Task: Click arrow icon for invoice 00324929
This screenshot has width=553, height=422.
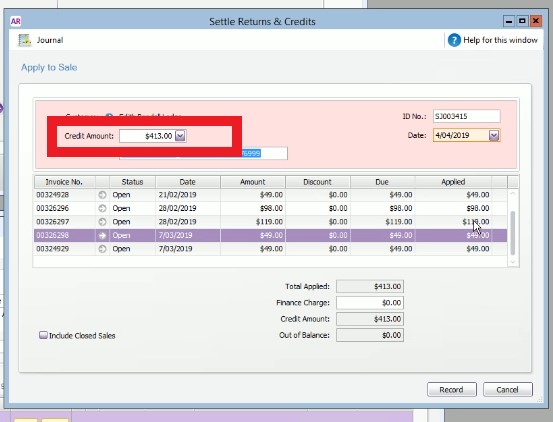Action: pos(102,249)
